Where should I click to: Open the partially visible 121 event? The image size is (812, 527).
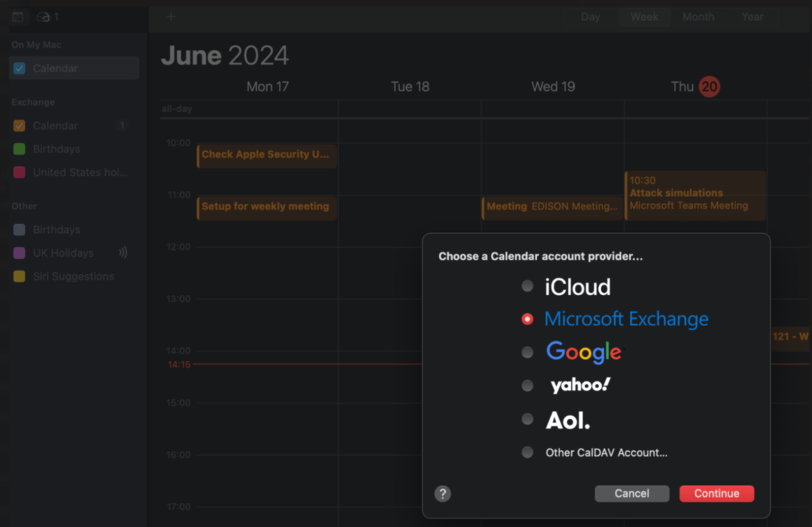pos(790,338)
